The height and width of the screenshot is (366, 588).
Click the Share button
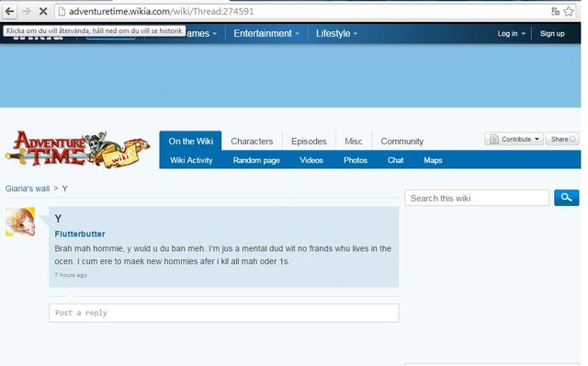tap(562, 139)
